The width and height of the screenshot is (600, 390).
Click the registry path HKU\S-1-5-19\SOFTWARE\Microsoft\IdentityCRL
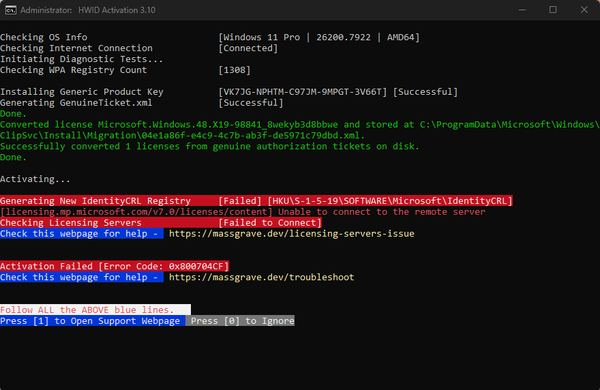(x=390, y=201)
